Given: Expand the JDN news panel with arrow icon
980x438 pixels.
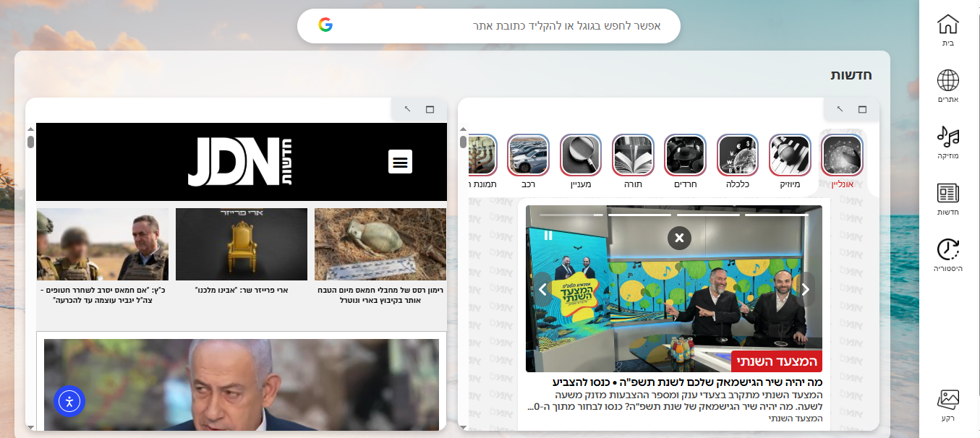Looking at the screenshot, I should coord(407,109).
